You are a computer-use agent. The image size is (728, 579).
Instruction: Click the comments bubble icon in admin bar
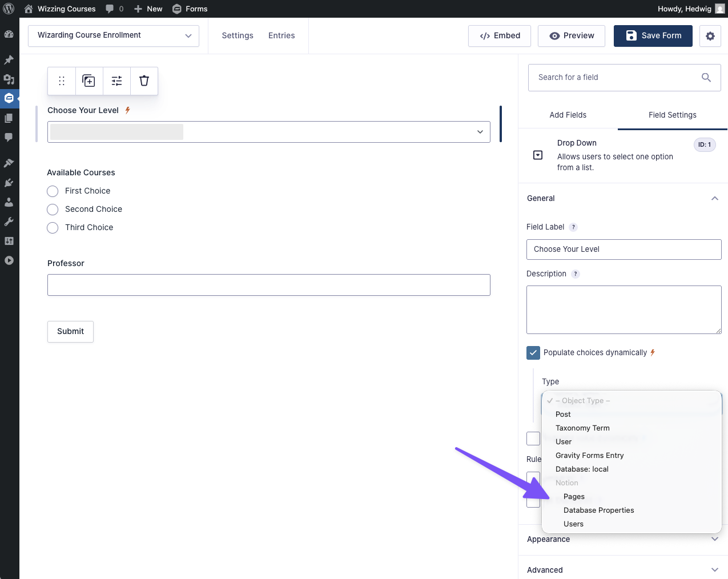110,9
